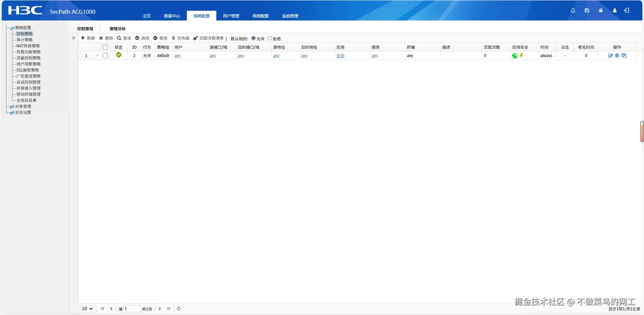Open the notification bell in the header
Screen dimensions: 644x315
(x=573, y=10)
